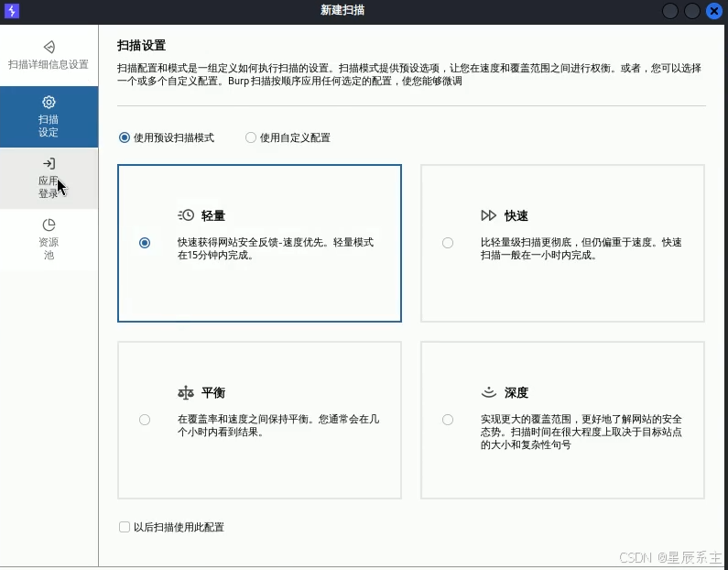Choose the 平衡 scan mode radio button
The width and height of the screenshot is (728, 570).
click(x=145, y=420)
